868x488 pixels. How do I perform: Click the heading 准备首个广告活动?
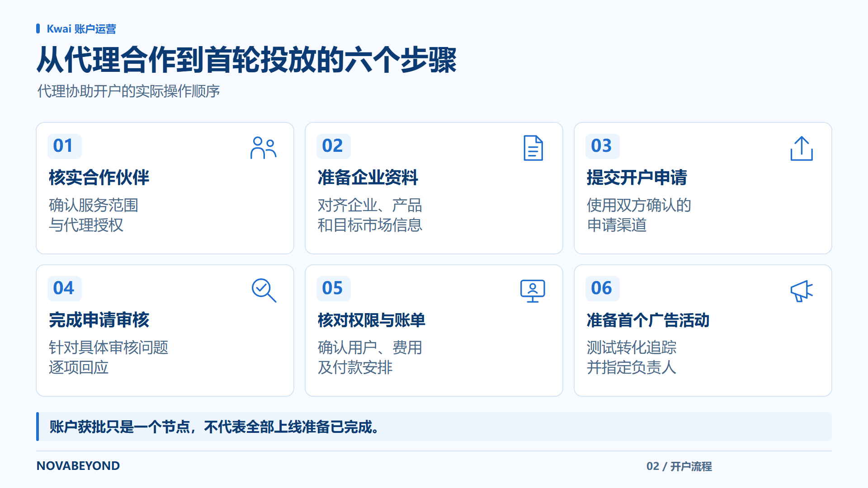(x=648, y=320)
